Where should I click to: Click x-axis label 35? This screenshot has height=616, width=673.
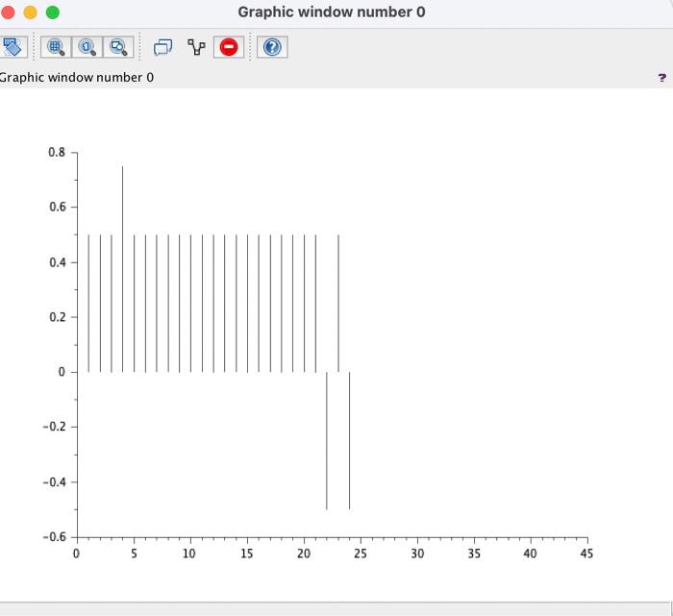[x=474, y=554]
